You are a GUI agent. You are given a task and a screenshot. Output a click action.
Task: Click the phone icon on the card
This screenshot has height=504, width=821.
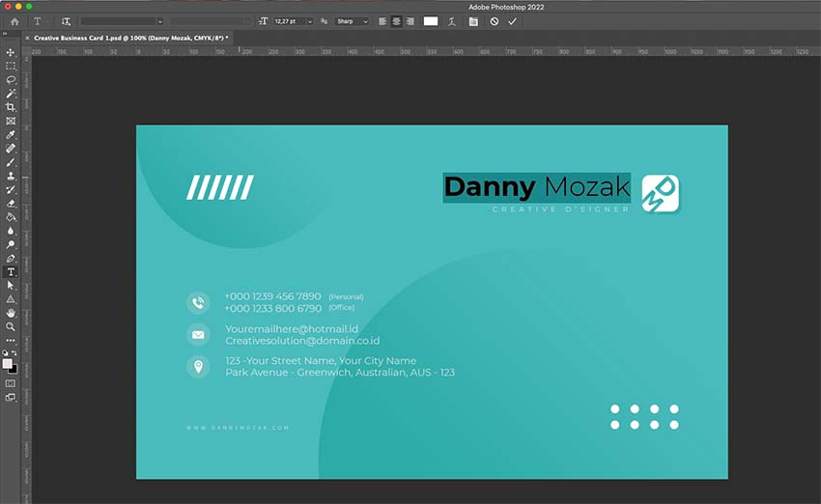click(x=198, y=302)
